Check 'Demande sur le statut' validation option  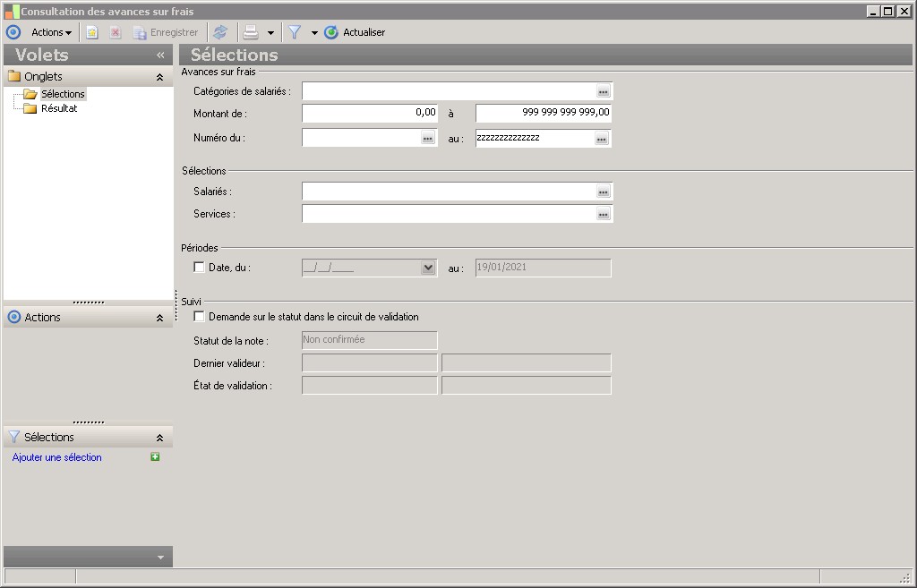199,317
